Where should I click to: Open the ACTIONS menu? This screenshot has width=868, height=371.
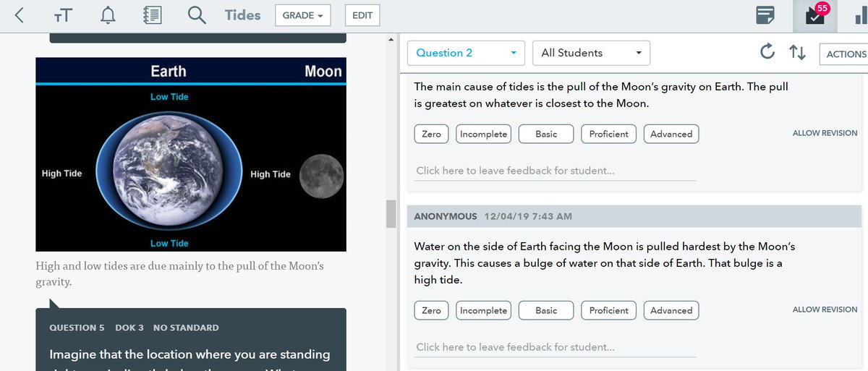coord(845,54)
